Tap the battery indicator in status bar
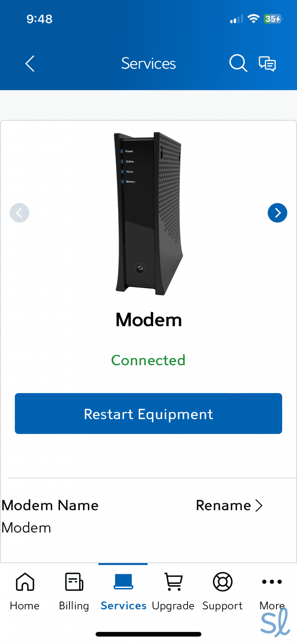297x644 pixels. point(273,19)
